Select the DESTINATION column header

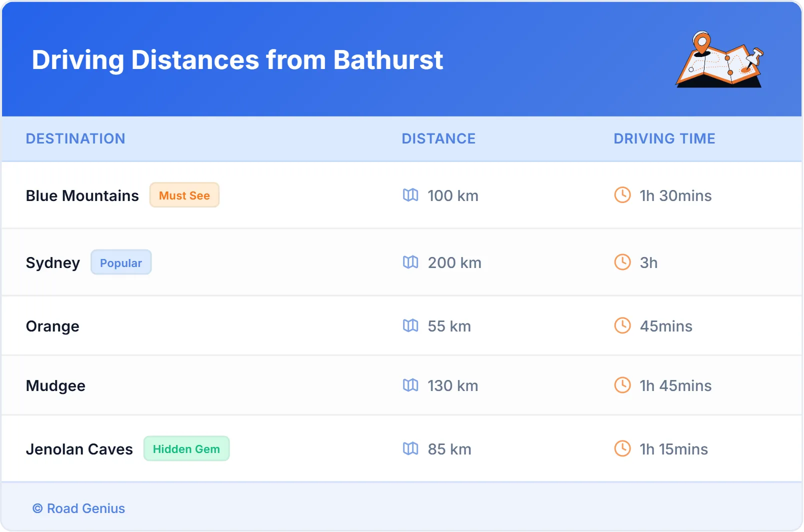[x=75, y=138]
